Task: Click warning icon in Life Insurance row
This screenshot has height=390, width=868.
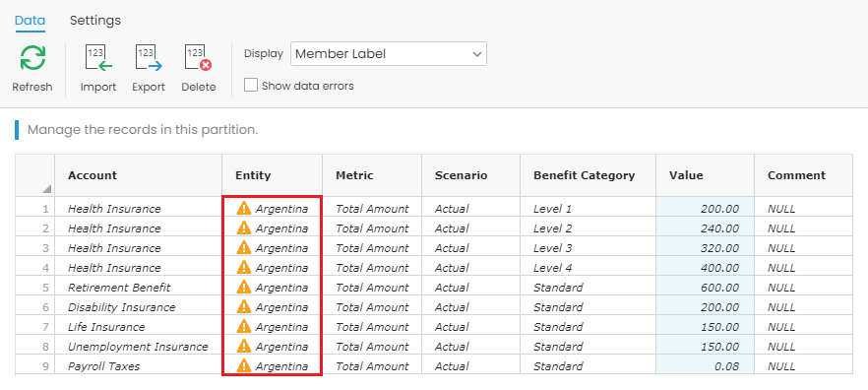Action: [x=244, y=326]
